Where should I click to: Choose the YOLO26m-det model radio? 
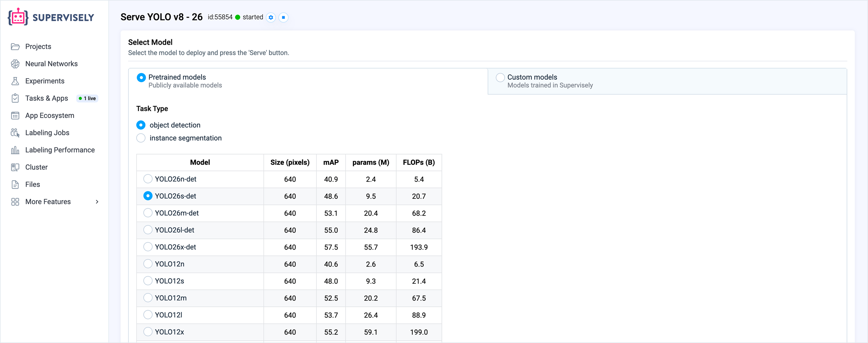click(148, 213)
